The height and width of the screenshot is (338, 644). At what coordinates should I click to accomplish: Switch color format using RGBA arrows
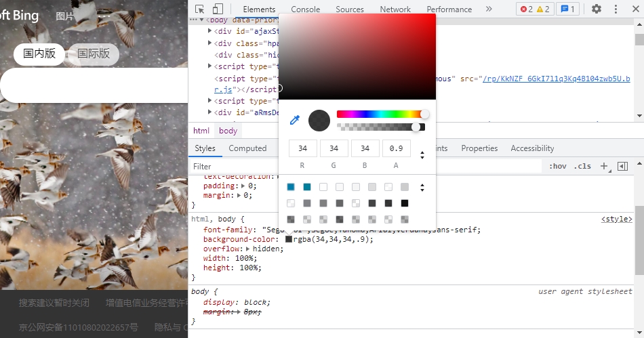tap(422, 155)
